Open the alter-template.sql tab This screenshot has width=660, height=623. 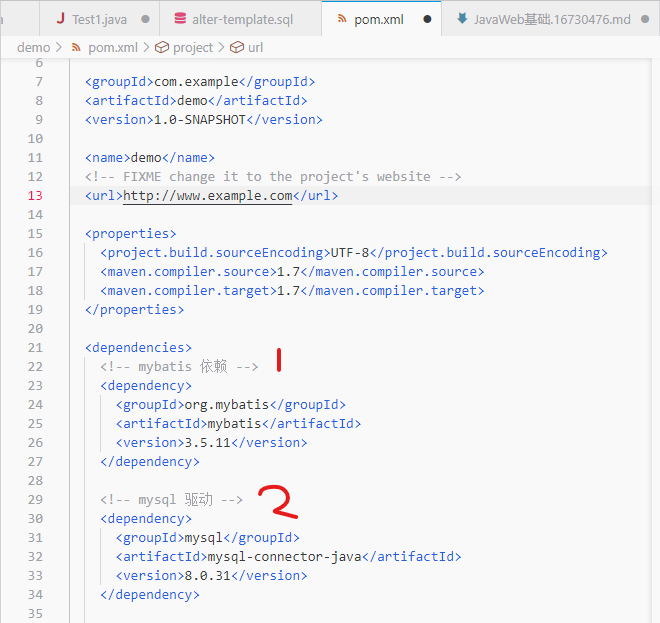tap(241, 19)
